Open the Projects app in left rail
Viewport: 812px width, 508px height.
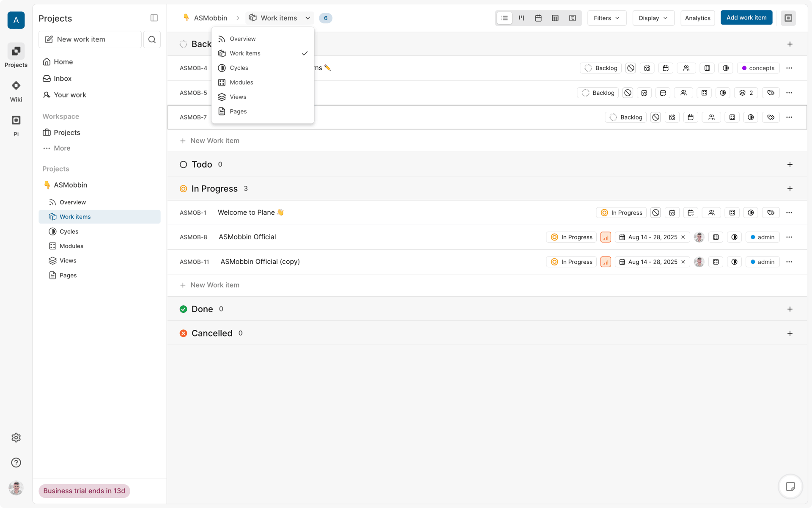[x=16, y=55]
